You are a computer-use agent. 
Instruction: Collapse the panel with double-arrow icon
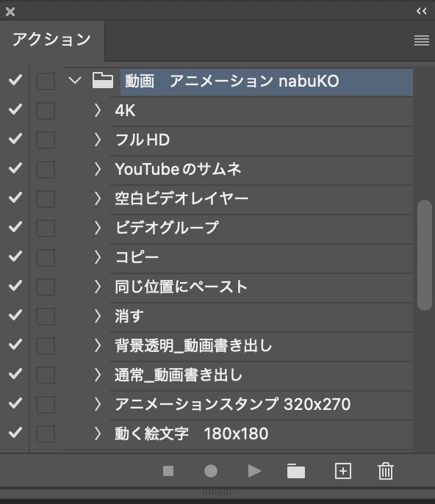click(422, 11)
